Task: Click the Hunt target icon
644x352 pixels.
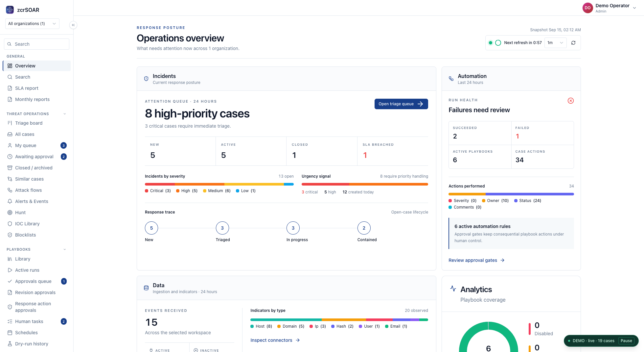Action: tap(10, 213)
